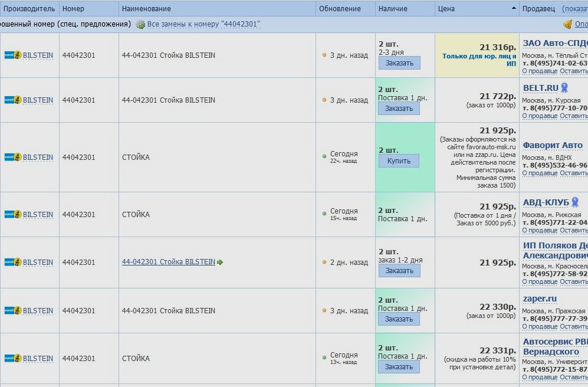Click the 'показа' link in the Продавец header
The height and width of the screenshot is (387, 588).
tap(575, 9)
